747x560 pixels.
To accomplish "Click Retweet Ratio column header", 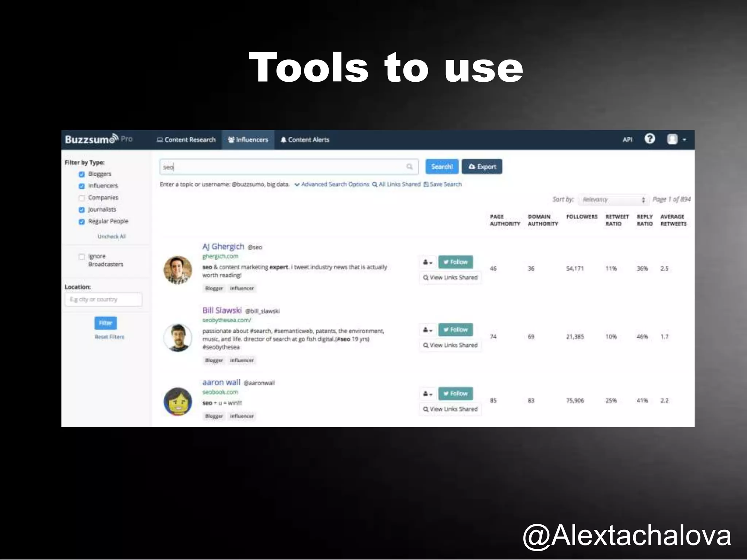I will (x=617, y=220).
